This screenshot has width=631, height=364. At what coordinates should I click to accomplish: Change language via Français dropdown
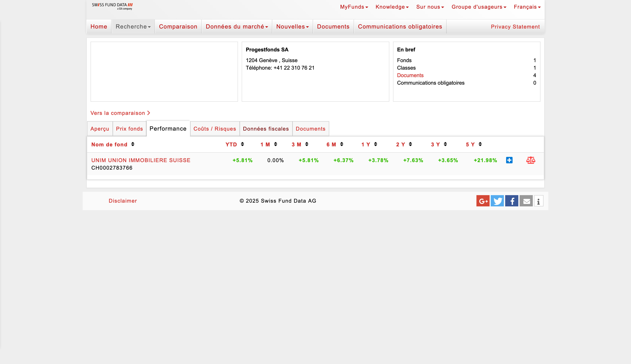(527, 7)
